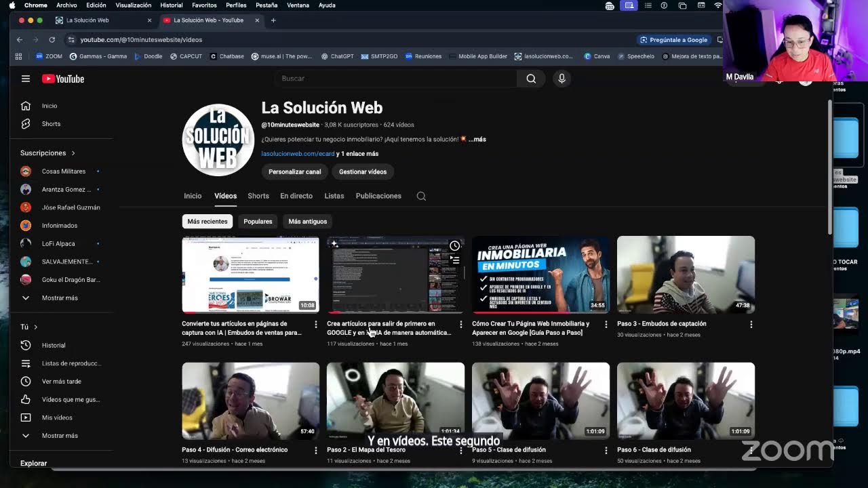Screen dimensions: 868x488
Task: Click Pregúntale a Google button
Action: coord(674,40)
